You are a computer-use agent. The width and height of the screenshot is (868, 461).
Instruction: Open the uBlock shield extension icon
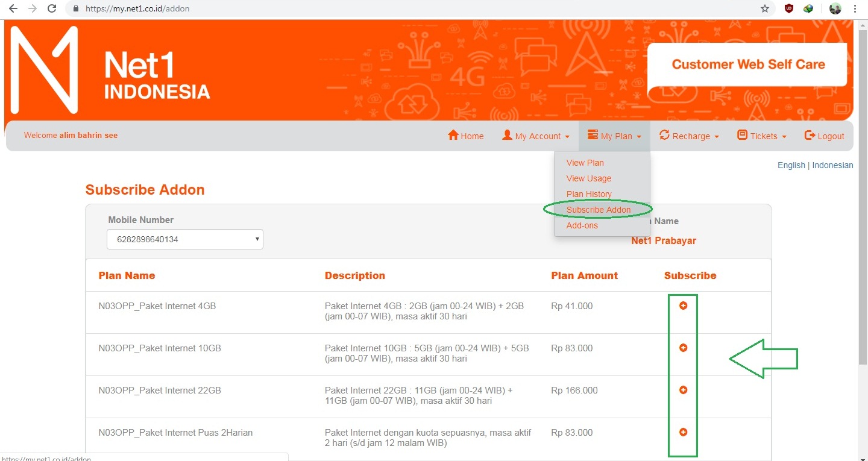click(x=789, y=8)
